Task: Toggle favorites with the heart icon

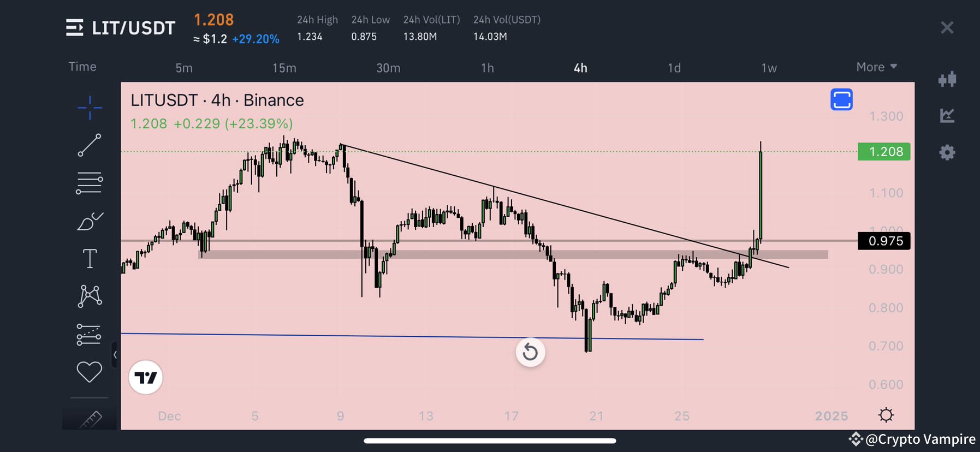Action: pos(89,372)
